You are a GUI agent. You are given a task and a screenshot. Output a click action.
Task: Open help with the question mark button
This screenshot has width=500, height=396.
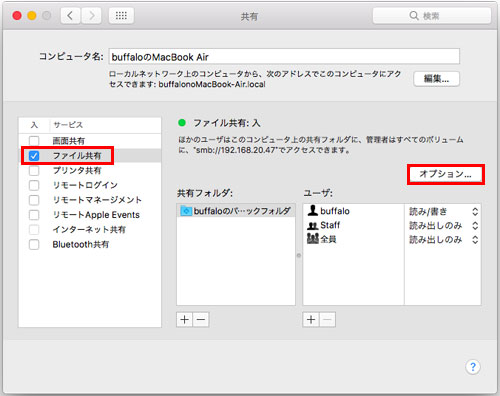pyautogui.click(x=473, y=367)
